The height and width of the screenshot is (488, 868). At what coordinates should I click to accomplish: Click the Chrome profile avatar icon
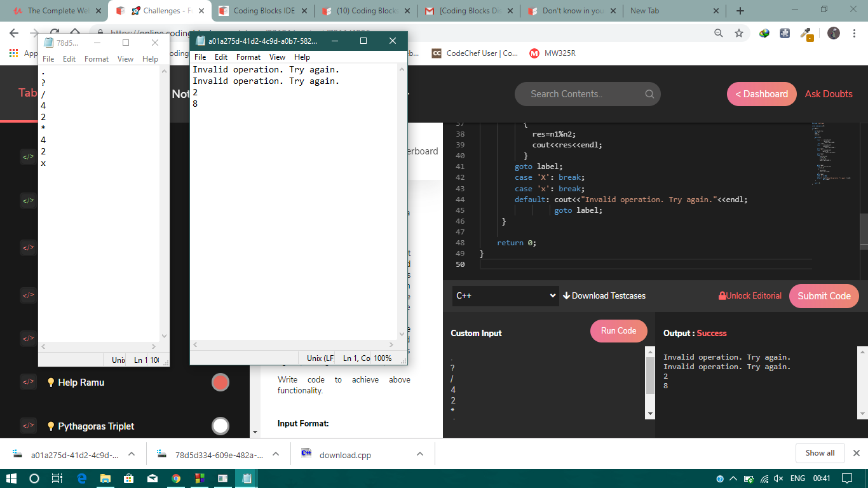(834, 33)
